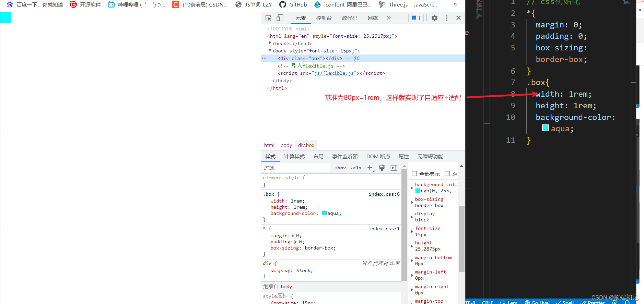The width and height of the screenshot is (644, 304).
Task: Expand computed margin-bottom property
Action: click(412, 260)
